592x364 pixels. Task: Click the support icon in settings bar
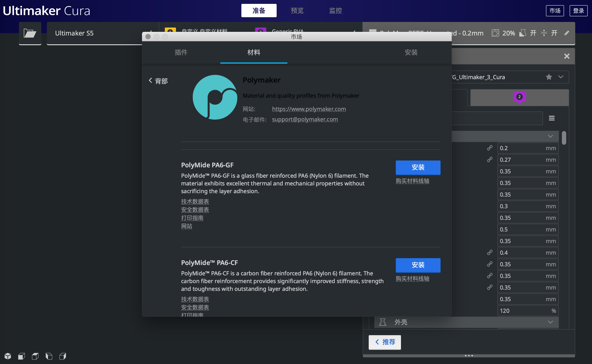point(523,33)
